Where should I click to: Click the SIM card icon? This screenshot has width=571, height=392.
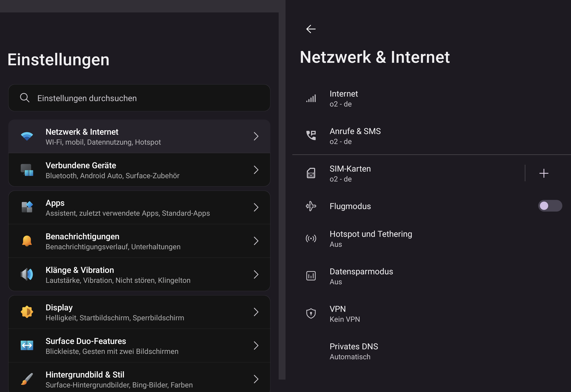pyautogui.click(x=311, y=173)
